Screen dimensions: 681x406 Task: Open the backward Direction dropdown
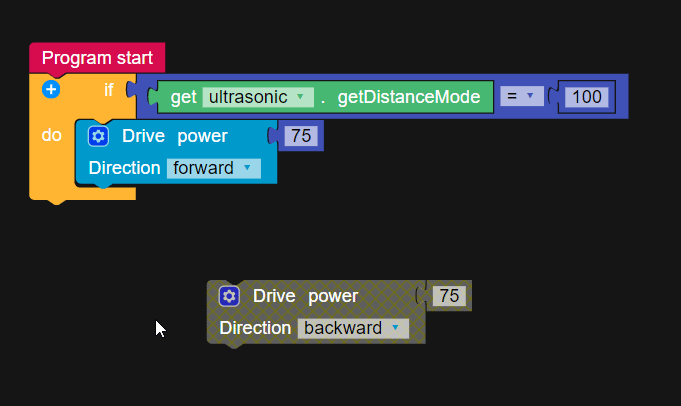(x=353, y=328)
